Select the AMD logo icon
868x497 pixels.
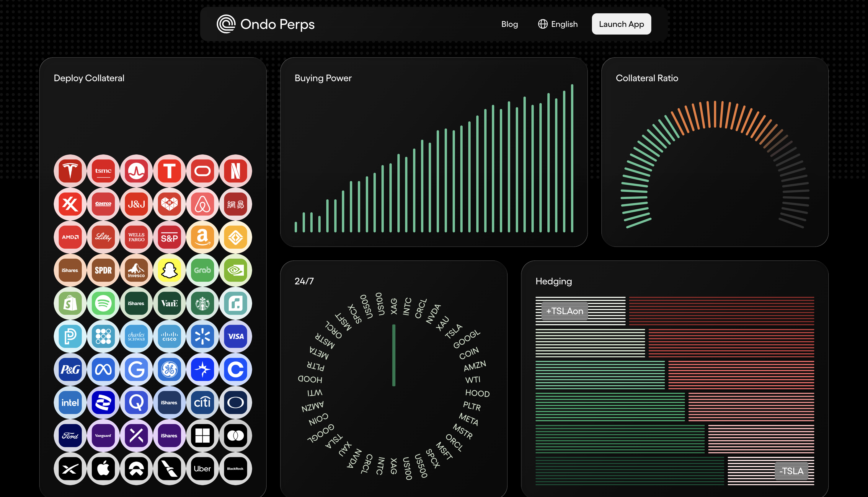(x=70, y=237)
